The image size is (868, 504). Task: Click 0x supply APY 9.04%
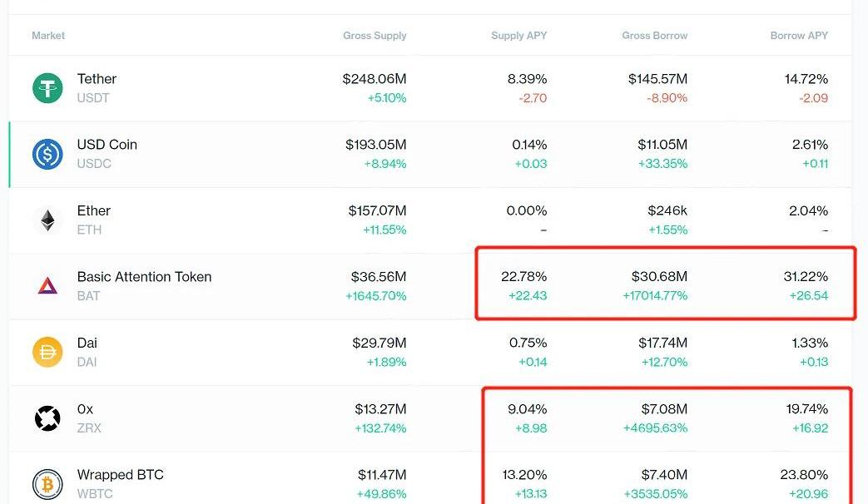(x=527, y=409)
